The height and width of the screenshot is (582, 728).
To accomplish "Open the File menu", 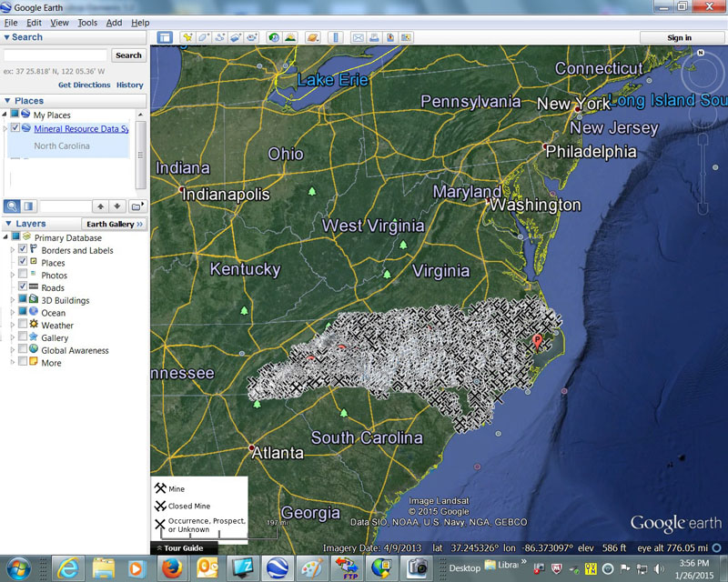I will [x=11, y=23].
